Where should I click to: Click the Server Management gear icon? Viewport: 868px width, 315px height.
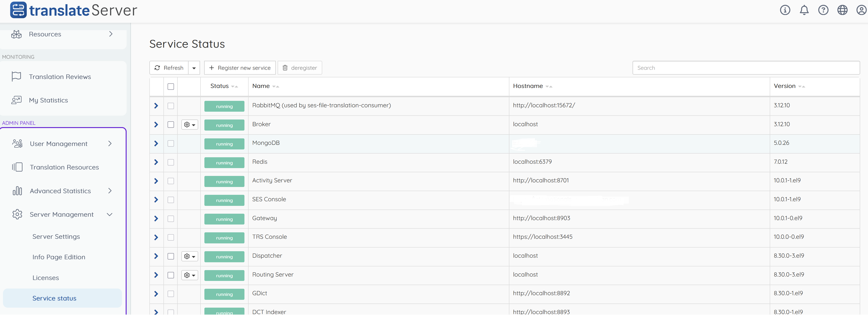17,214
